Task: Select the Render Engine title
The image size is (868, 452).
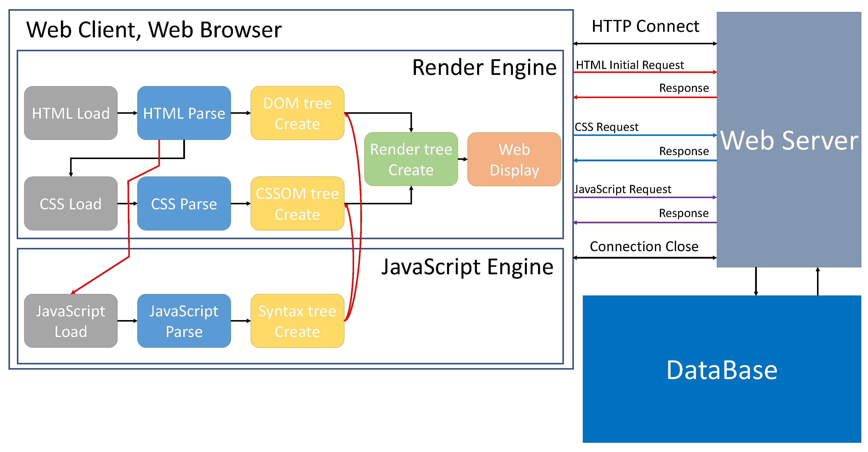Action: pyautogui.click(x=484, y=67)
